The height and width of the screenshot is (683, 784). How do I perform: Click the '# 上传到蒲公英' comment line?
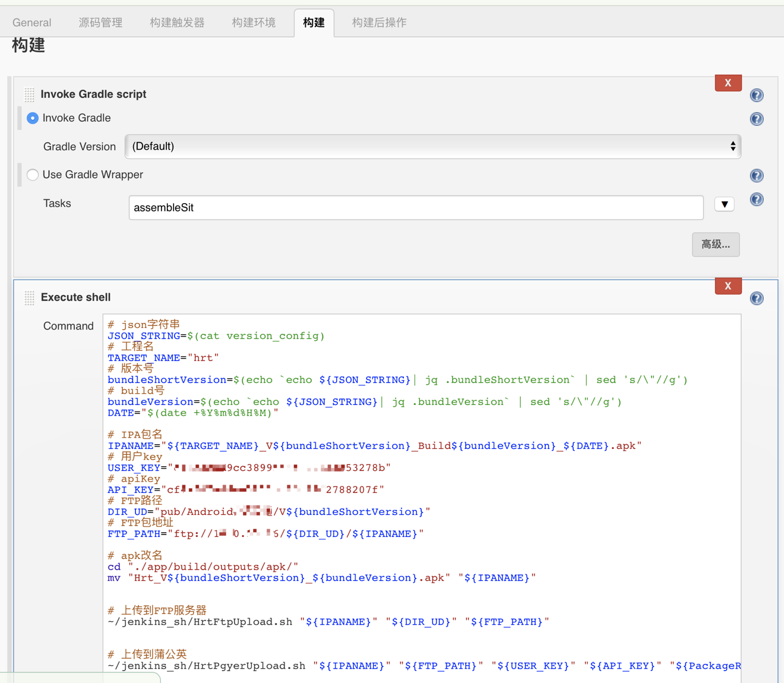(x=147, y=654)
